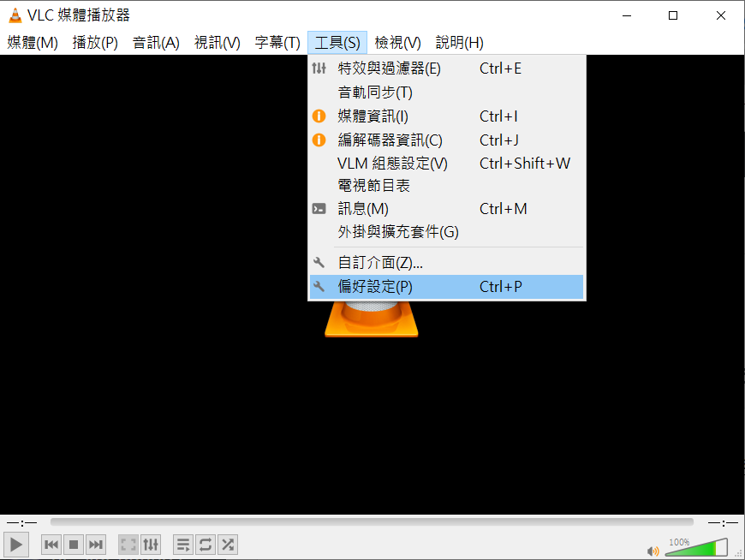Expand the 檢視(V) menu

[x=397, y=43]
